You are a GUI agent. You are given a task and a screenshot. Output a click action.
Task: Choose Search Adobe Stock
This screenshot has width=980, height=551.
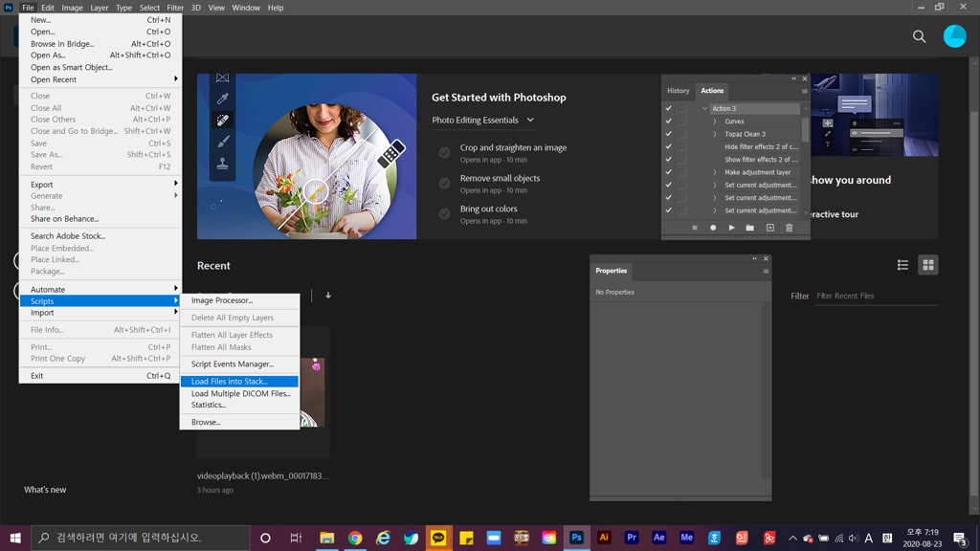click(x=100, y=236)
